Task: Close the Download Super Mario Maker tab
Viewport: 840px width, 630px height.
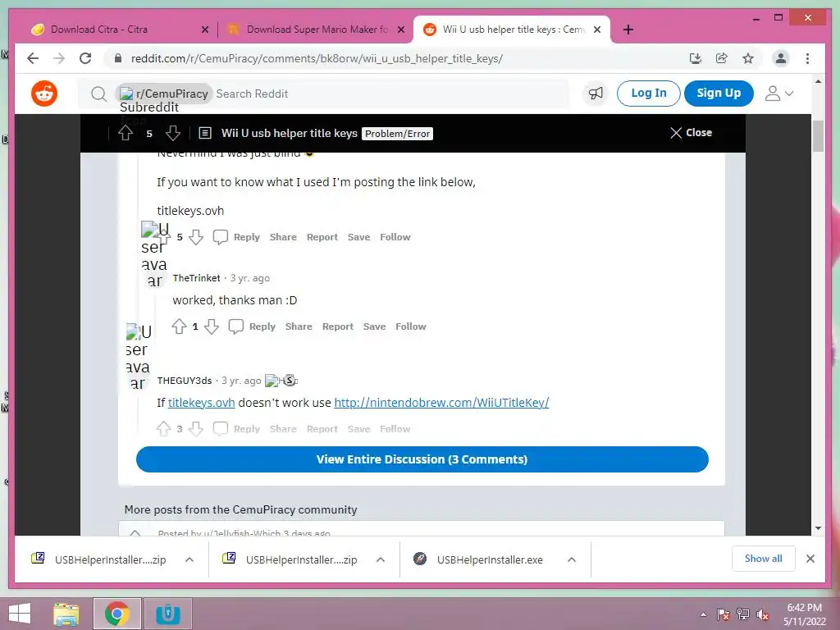Action: coord(400,30)
